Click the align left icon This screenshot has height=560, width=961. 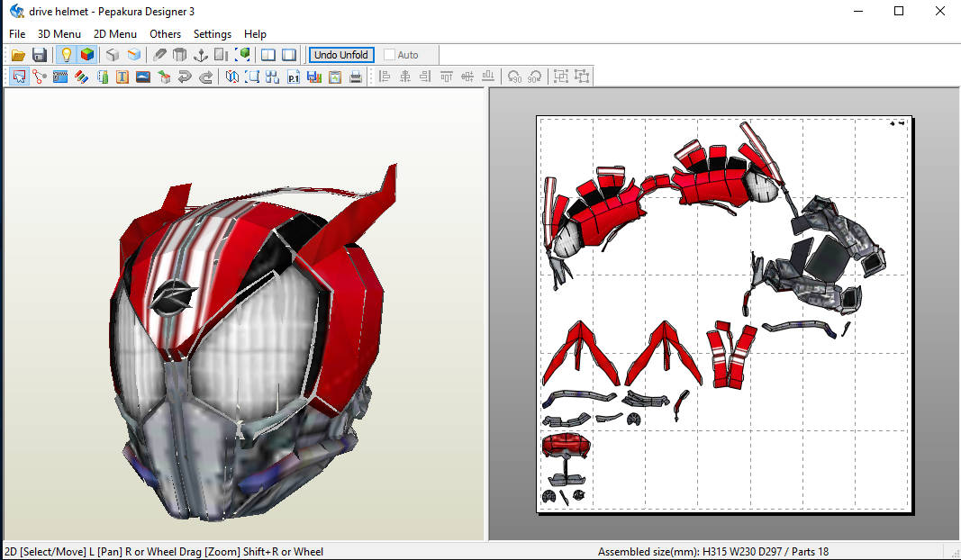[385, 77]
